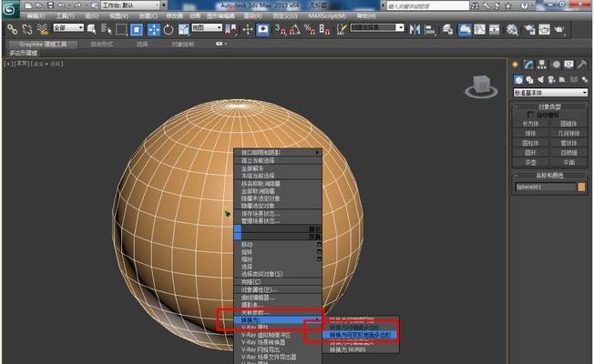Click the binoculars search icon in title bar
The image size is (594, 364).
[475, 5]
